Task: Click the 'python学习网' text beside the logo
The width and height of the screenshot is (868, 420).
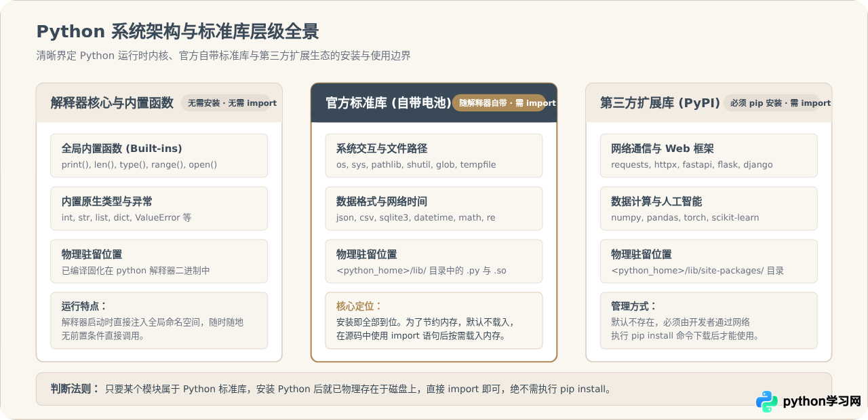Action: (822, 401)
